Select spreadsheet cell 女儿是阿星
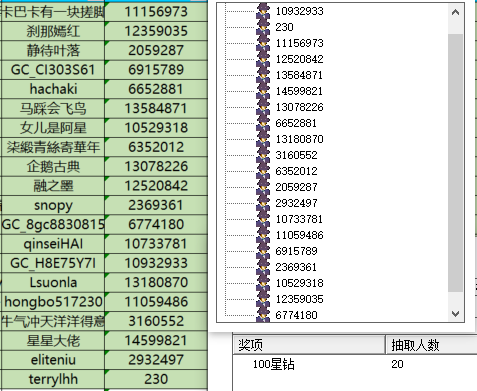Viewport: 477px width, 391px height. tap(53, 128)
